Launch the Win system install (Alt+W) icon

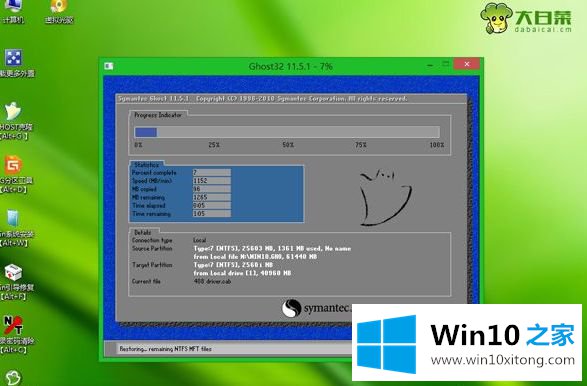click(15, 228)
